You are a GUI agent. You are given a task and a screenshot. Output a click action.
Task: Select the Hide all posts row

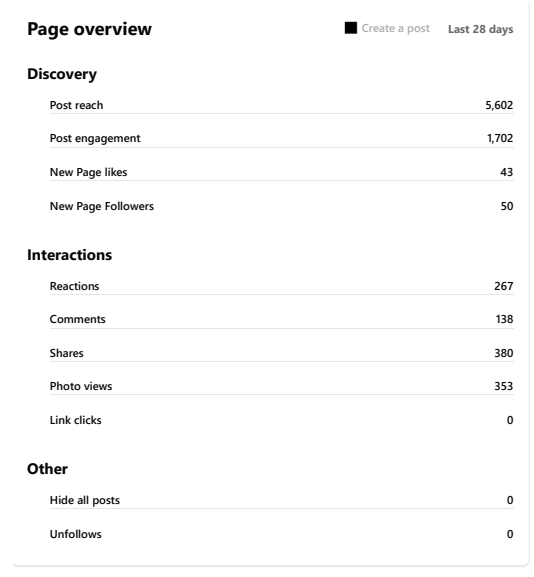(x=282, y=500)
